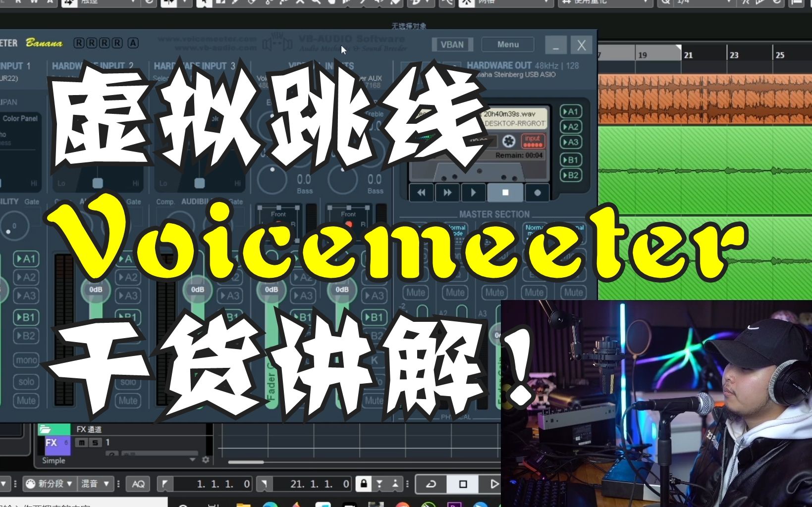The height and width of the screenshot is (507, 812).
Task: Mute the rightmost Master Section bus
Action: (573, 293)
